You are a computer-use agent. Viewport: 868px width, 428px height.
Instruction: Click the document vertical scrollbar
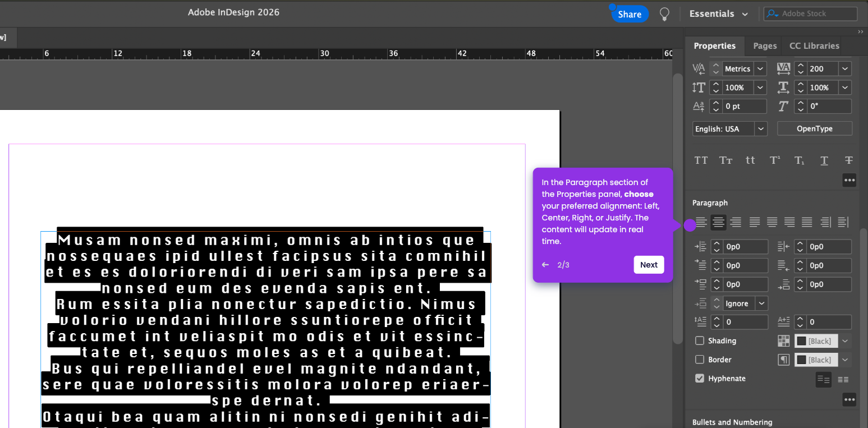678,208
